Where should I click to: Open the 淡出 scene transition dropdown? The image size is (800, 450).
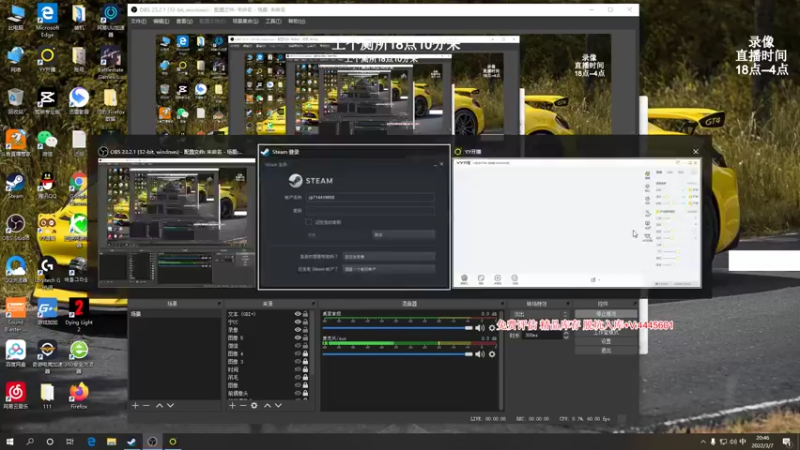[539, 314]
